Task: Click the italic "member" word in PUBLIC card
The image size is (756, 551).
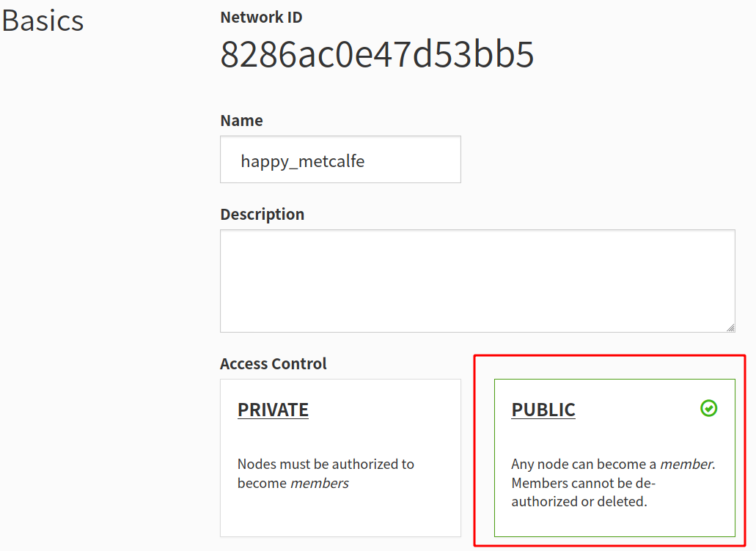Action: point(686,464)
